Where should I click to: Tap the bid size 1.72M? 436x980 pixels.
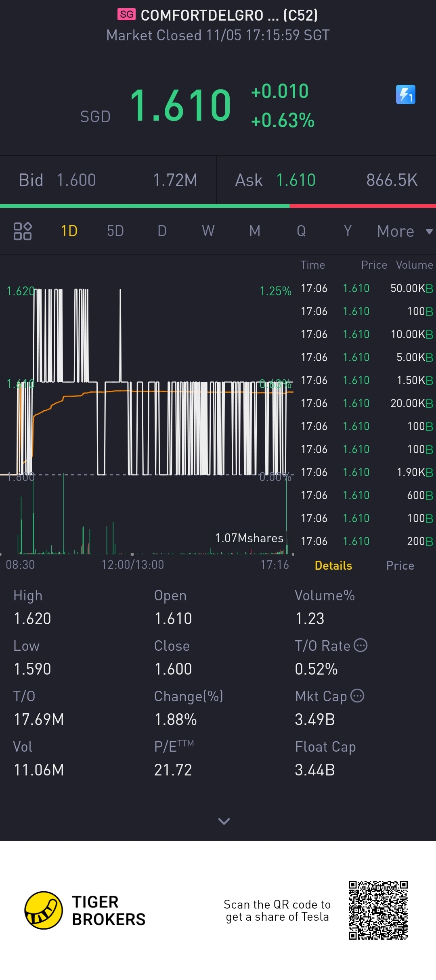(175, 180)
